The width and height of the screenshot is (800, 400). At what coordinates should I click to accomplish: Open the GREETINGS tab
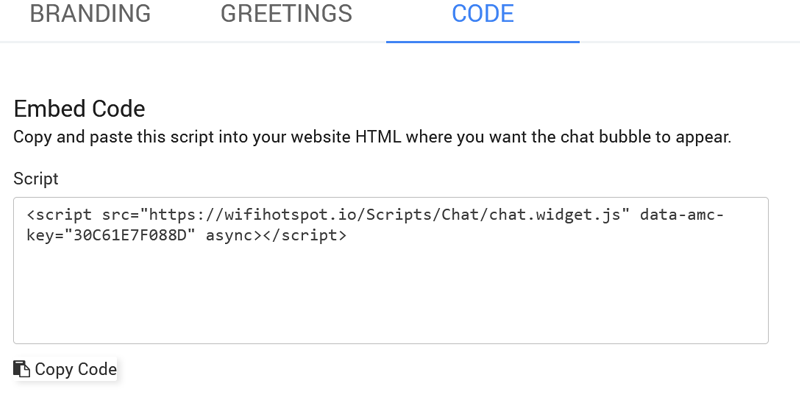pos(286,14)
